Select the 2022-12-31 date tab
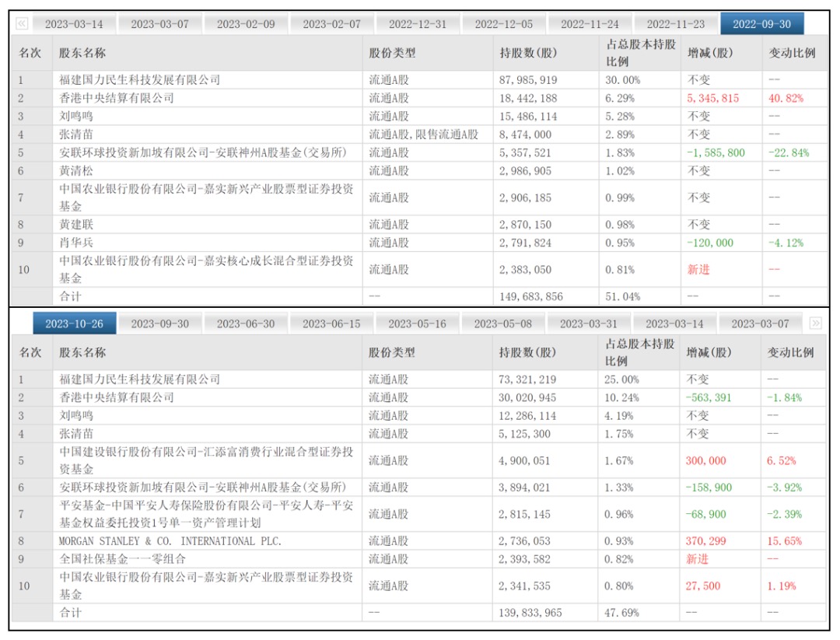Screen dimensions: 840x640 [x=418, y=24]
